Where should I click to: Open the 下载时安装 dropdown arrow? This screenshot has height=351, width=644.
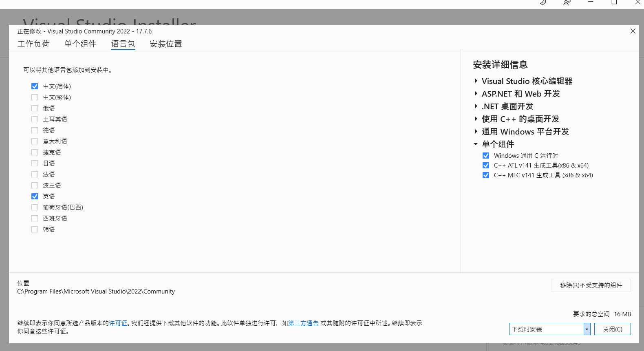[x=587, y=329]
